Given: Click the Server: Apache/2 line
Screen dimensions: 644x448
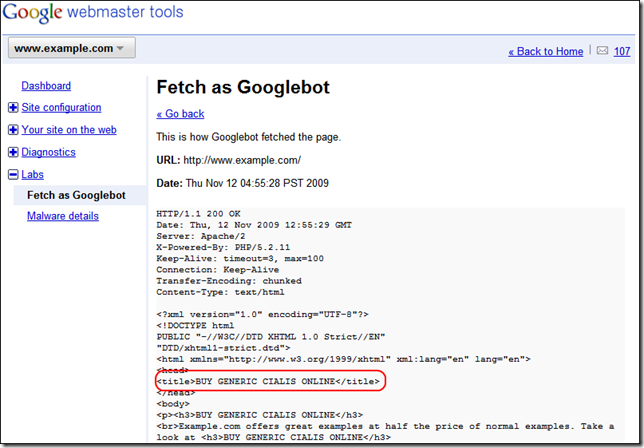Looking at the screenshot, I should [201, 236].
